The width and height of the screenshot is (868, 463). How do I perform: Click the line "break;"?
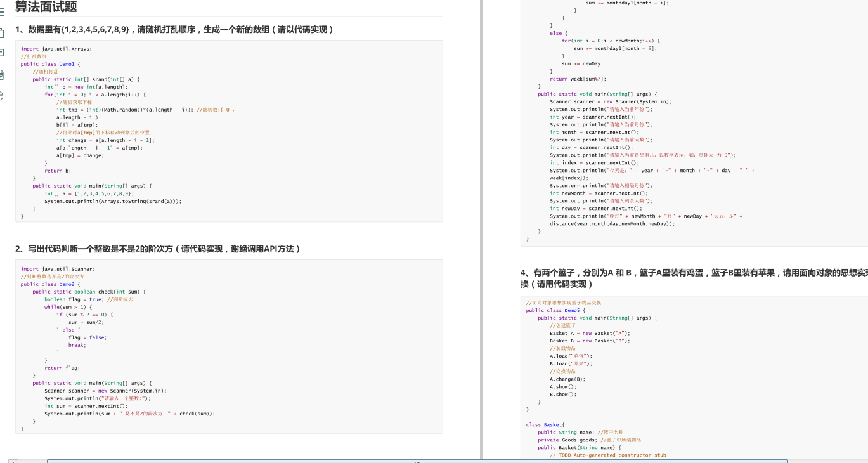pos(77,345)
